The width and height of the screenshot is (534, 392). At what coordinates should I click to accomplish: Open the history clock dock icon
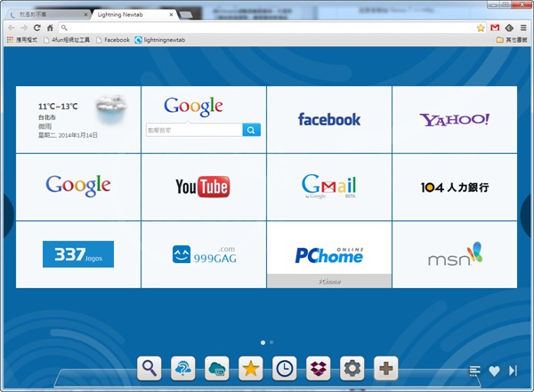click(285, 368)
